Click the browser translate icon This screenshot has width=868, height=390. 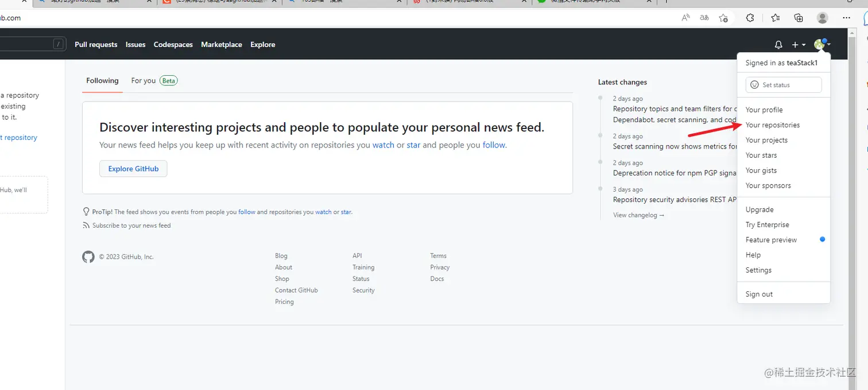[704, 18]
